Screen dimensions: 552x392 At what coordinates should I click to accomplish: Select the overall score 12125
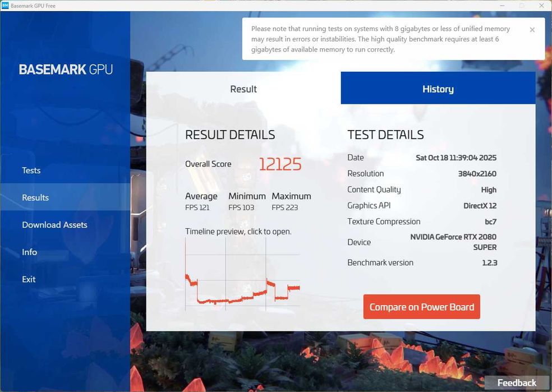(280, 164)
